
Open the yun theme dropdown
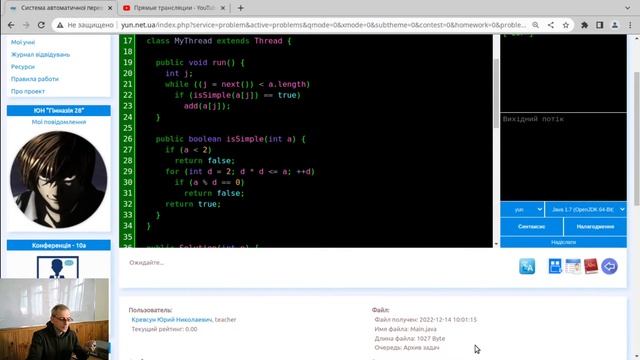[522, 209]
